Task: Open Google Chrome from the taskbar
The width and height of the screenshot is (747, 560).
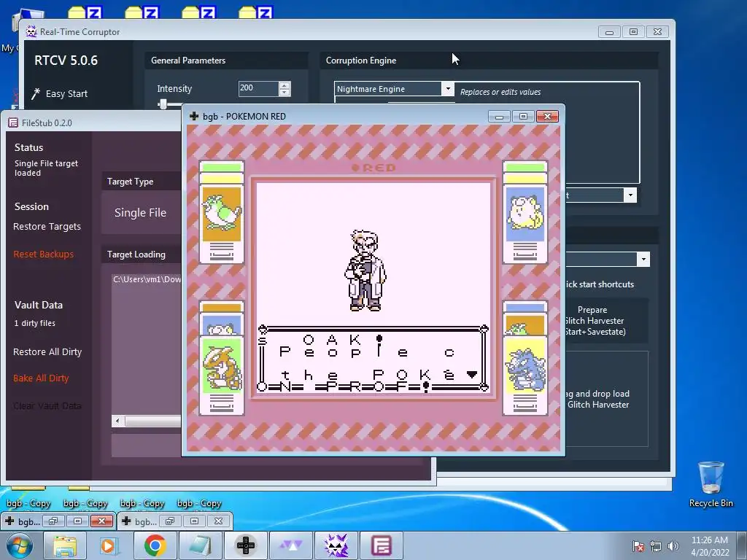Action: point(155,545)
